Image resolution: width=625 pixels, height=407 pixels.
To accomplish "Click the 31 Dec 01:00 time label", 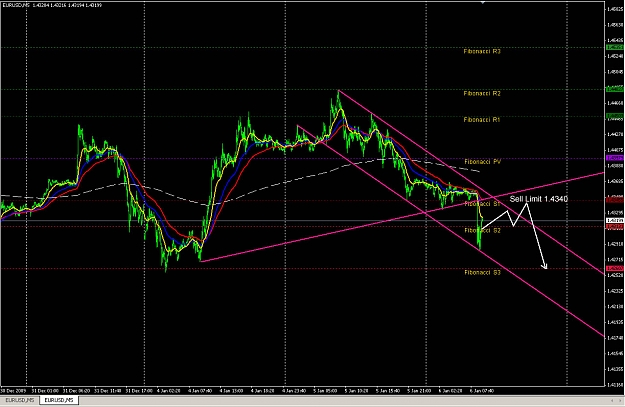I will pyautogui.click(x=45, y=391).
